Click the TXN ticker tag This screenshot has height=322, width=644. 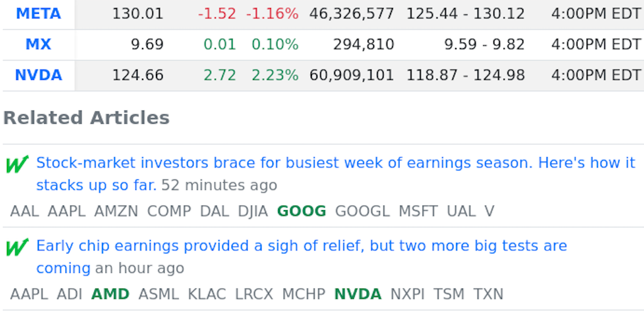coord(489,294)
